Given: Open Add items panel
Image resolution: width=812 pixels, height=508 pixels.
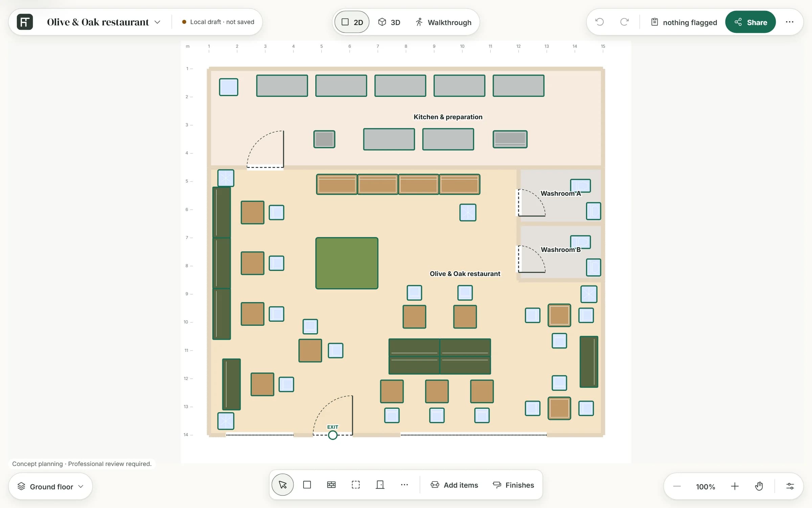Looking at the screenshot, I should pos(454,485).
